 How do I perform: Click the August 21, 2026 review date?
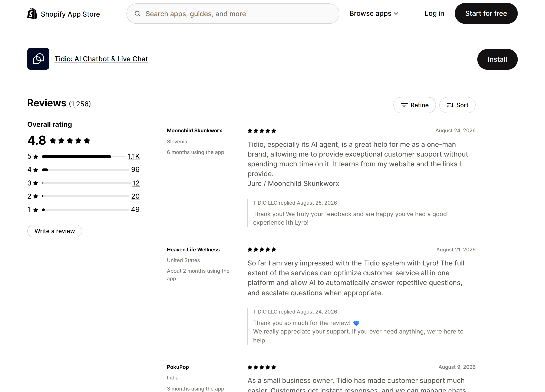click(456, 250)
